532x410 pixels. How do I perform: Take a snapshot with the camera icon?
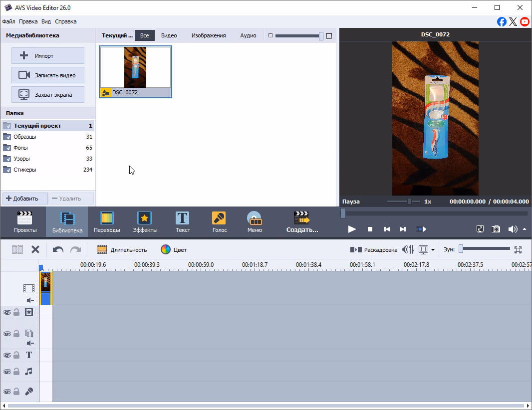496,229
